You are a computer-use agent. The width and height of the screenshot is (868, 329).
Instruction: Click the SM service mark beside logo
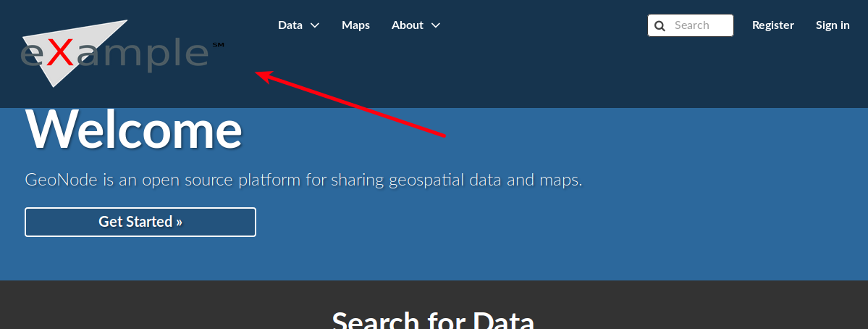[218, 45]
